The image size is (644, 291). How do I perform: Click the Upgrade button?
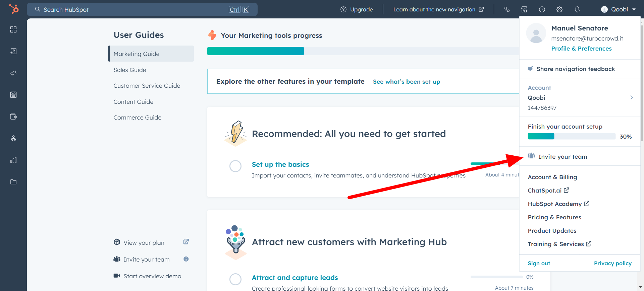pyautogui.click(x=357, y=9)
